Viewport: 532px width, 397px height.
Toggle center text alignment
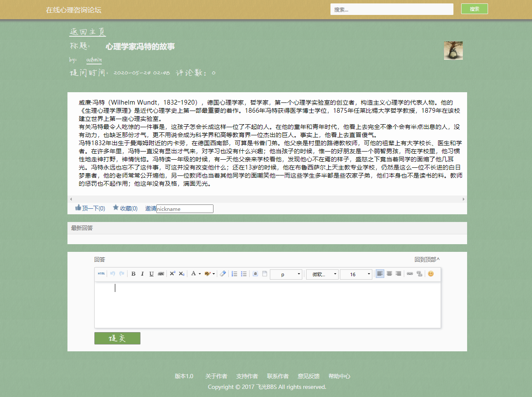pos(389,274)
